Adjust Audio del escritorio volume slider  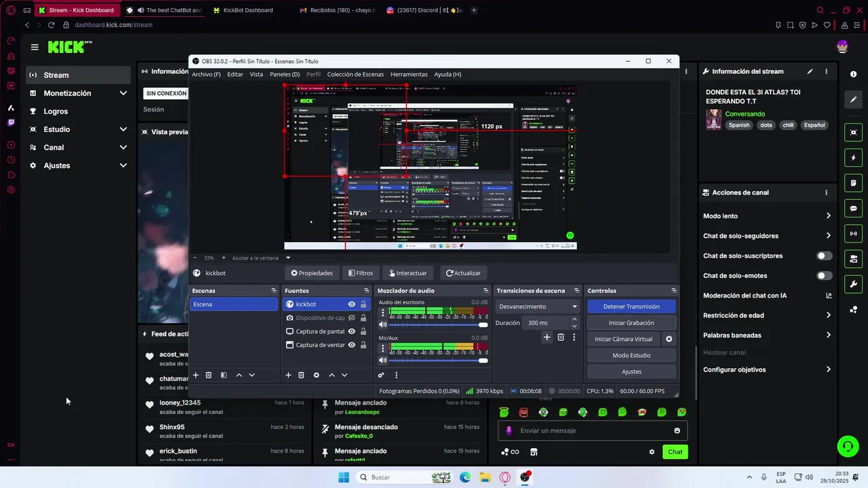(x=439, y=325)
